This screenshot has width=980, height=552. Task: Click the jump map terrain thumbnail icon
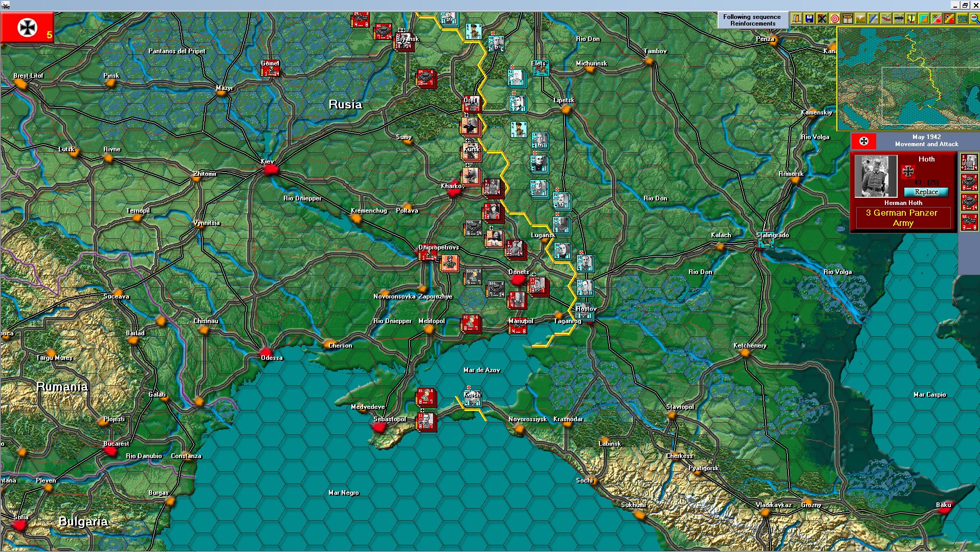click(x=962, y=19)
